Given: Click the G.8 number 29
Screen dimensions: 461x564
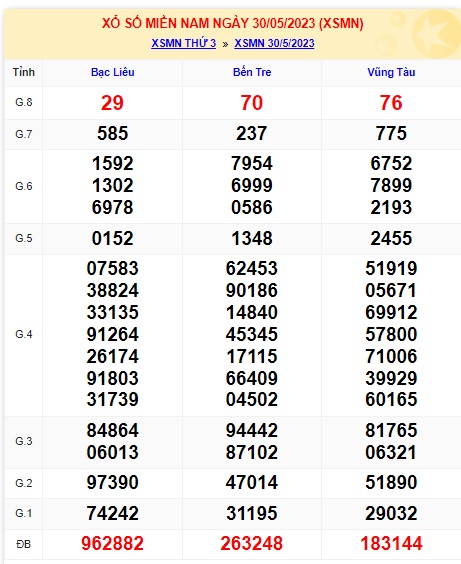Looking at the screenshot, I should (x=112, y=103).
